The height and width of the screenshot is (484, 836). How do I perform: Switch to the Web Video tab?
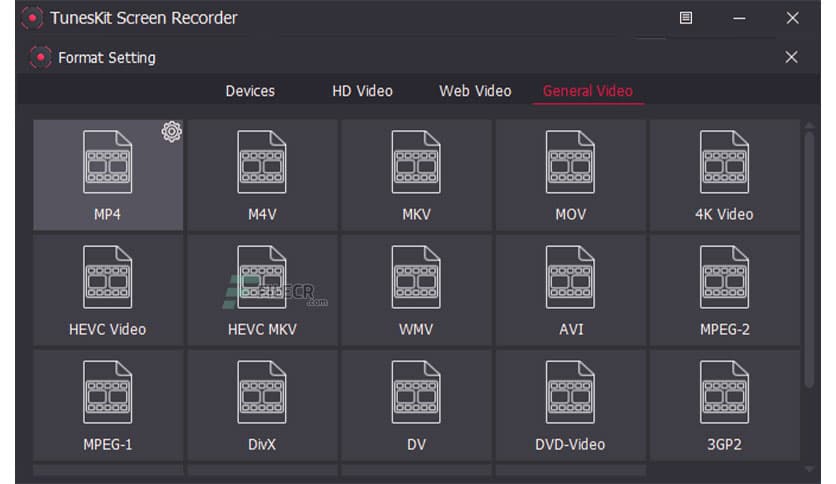coord(475,91)
